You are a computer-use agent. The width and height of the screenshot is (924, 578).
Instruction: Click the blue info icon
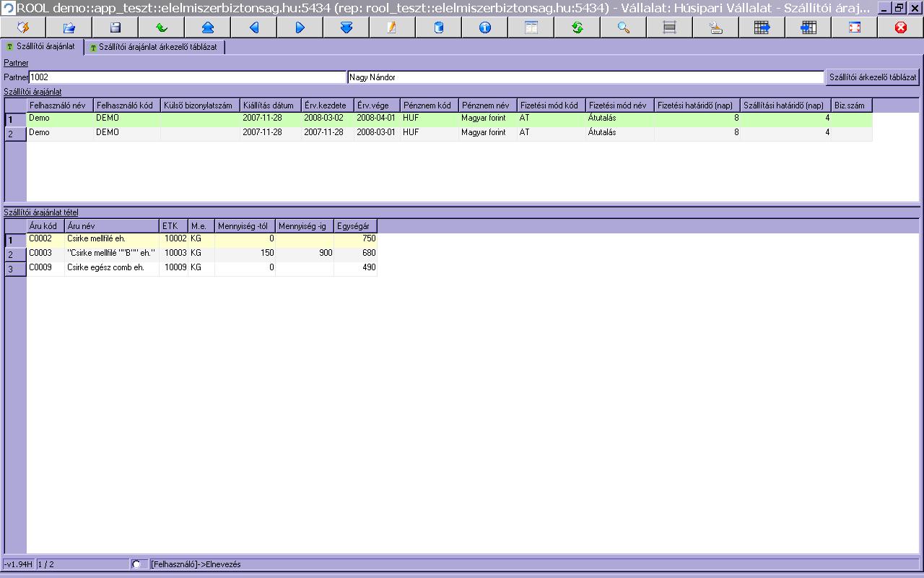[485, 27]
